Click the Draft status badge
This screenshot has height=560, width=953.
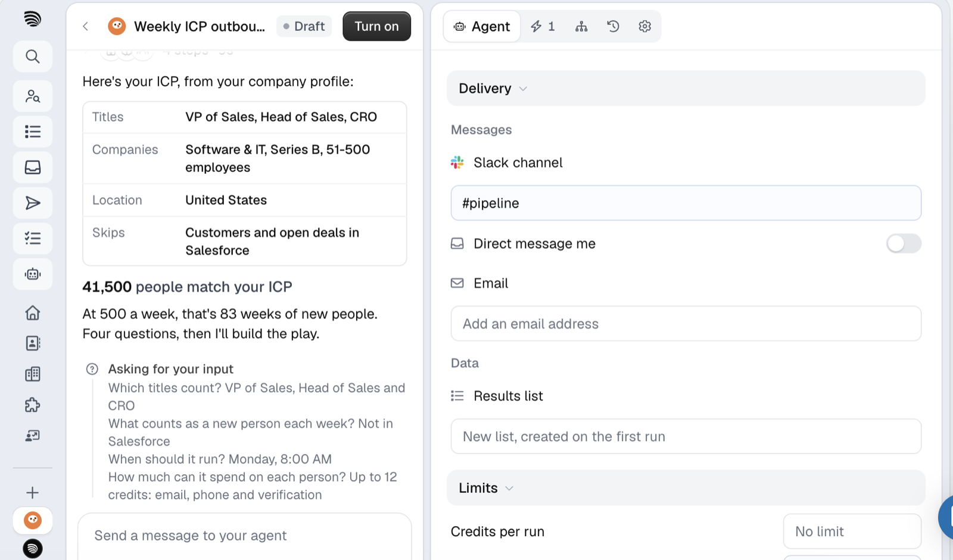point(304,26)
